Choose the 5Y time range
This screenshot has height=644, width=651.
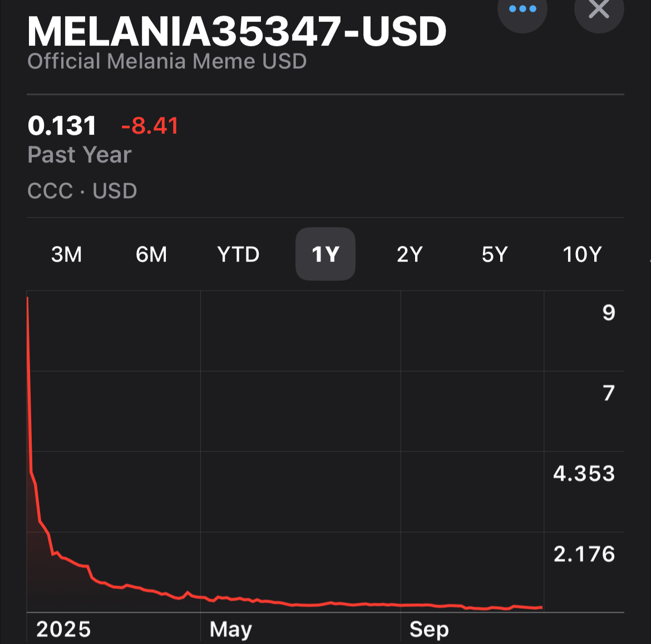click(495, 254)
